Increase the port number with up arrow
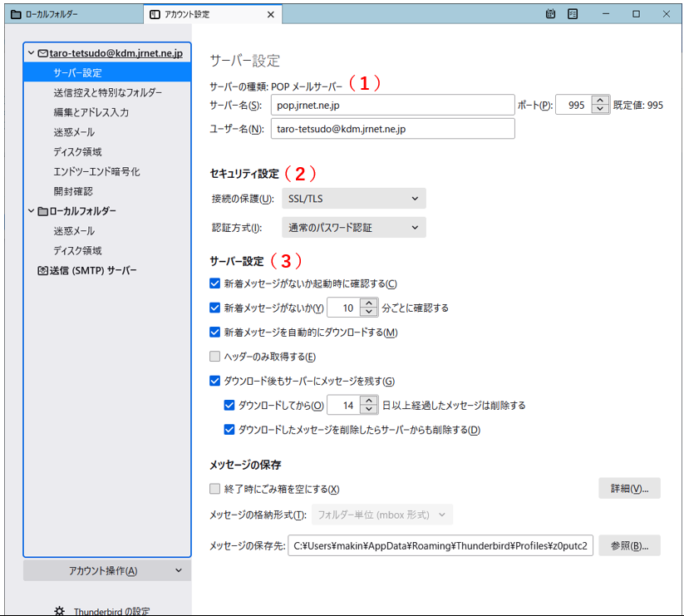Image resolution: width=684 pixels, height=616 pixels. point(600,101)
